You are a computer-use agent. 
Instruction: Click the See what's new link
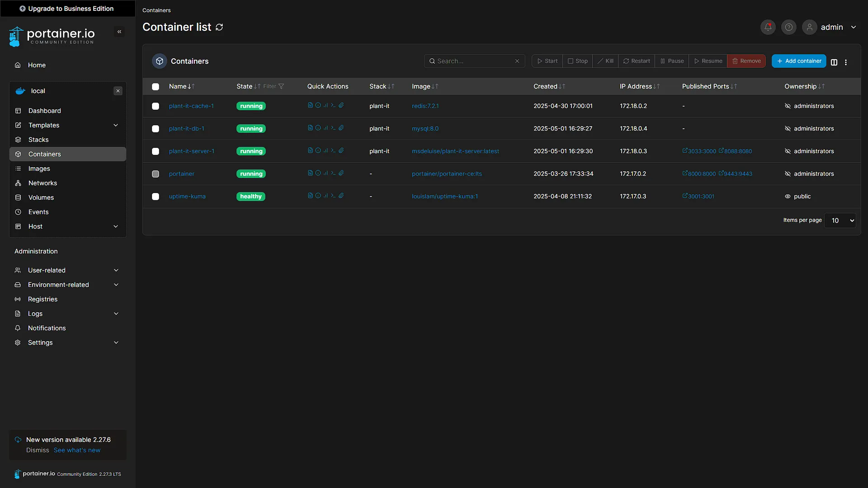coord(77,450)
